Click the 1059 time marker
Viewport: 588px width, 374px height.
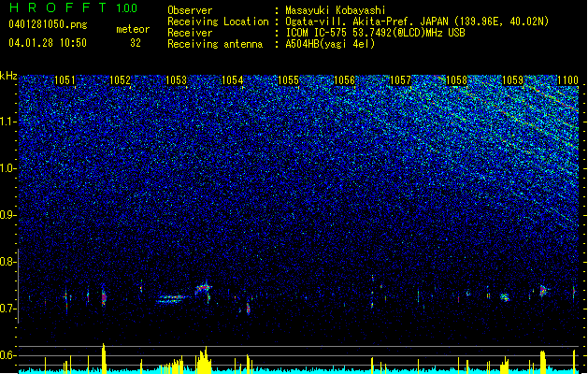(x=512, y=80)
